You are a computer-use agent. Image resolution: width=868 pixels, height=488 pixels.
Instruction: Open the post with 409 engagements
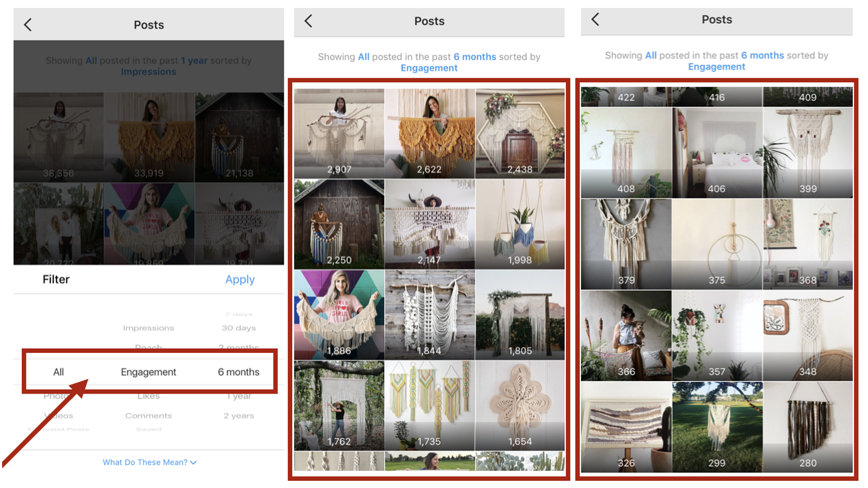coord(808,97)
